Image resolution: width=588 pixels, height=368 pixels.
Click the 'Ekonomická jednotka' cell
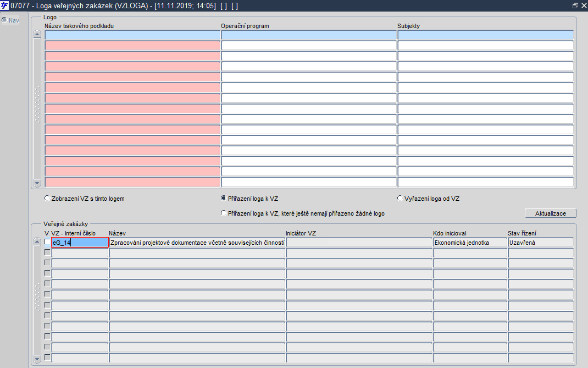tap(470, 243)
